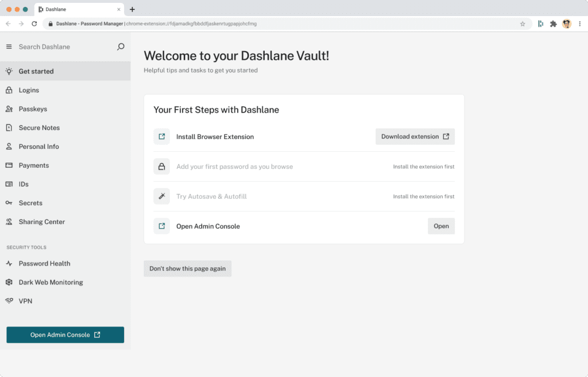Click the profile avatar in the toolbar
The image size is (588, 377).
[x=567, y=24]
